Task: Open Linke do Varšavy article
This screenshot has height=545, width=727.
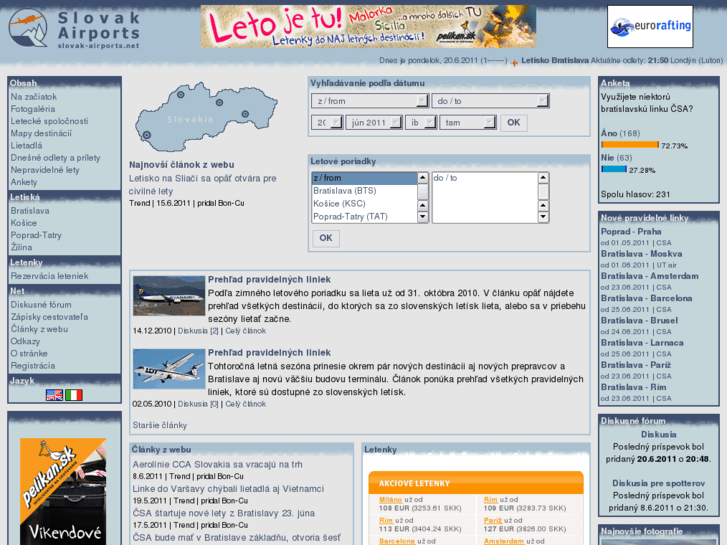Action: pos(228,489)
